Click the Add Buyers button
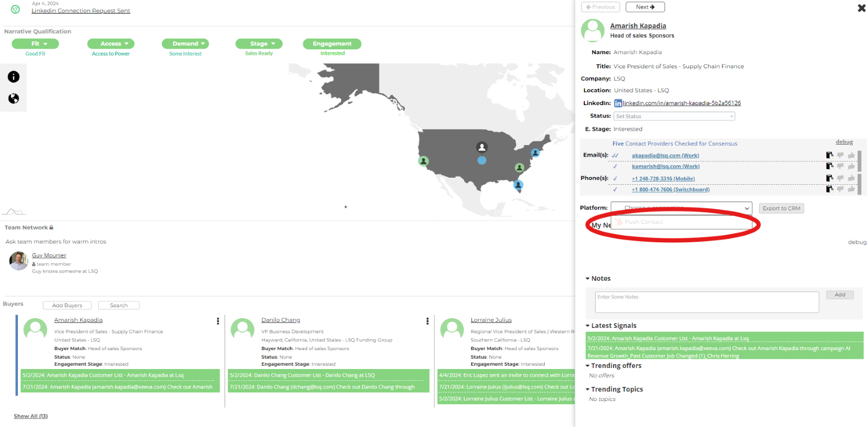The height and width of the screenshot is (427, 868). (67, 306)
